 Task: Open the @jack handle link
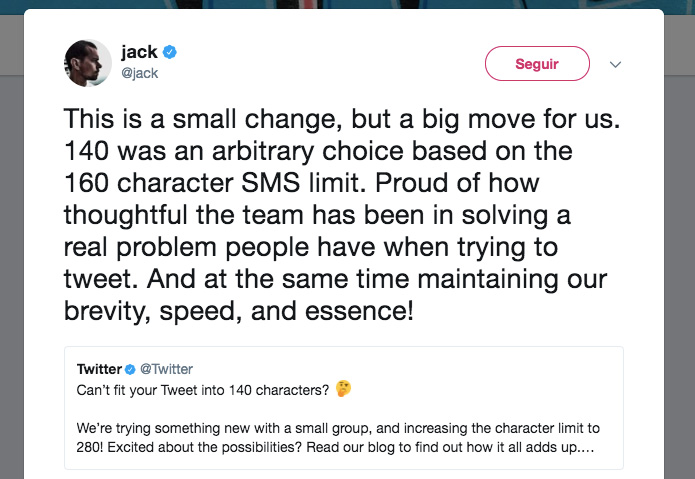(140, 73)
